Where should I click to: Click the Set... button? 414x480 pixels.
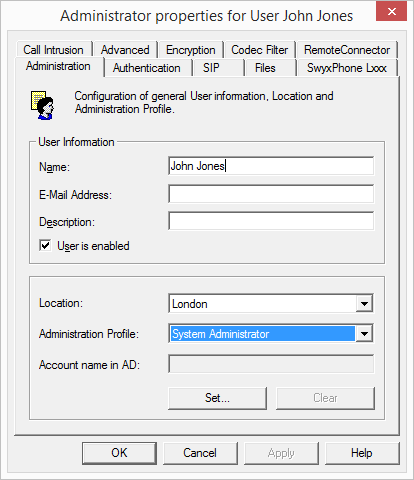coord(217,398)
